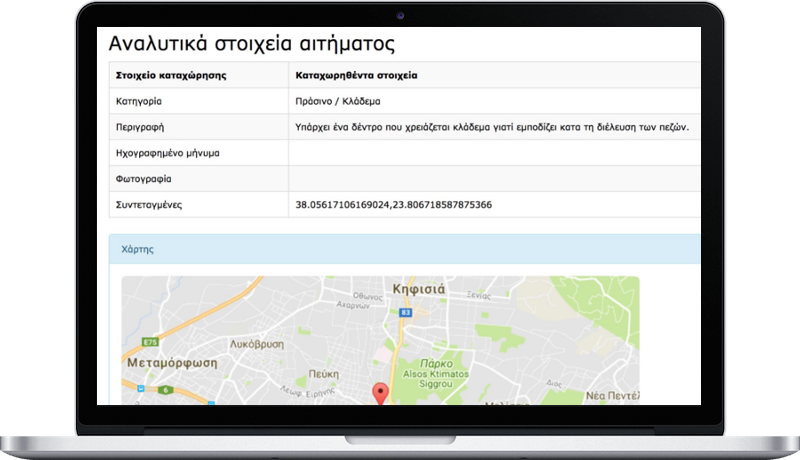The height and width of the screenshot is (460, 800).
Task: Click the Μεταμόρφωση label on the map
Action: pyautogui.click(x=173, y=363)
